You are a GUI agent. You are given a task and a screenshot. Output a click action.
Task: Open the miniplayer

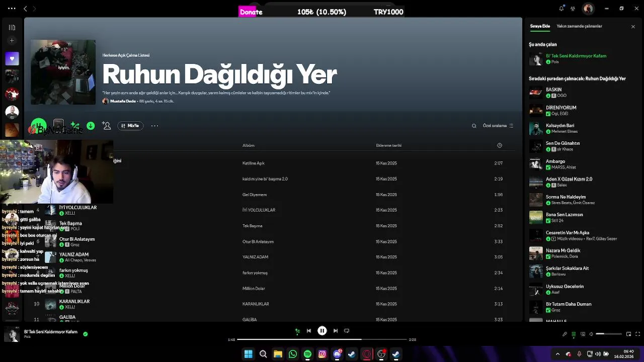pos(628,334)
